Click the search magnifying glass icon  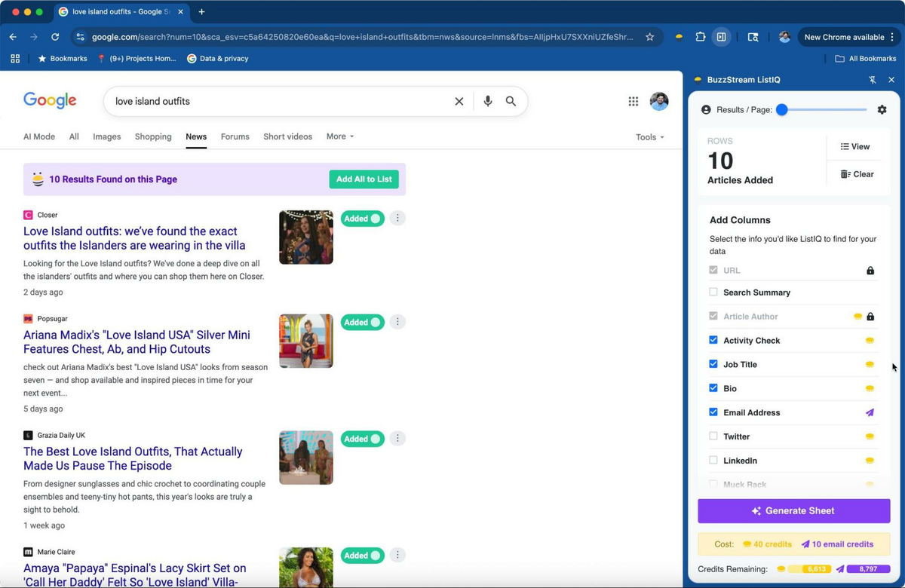point(511,101)
